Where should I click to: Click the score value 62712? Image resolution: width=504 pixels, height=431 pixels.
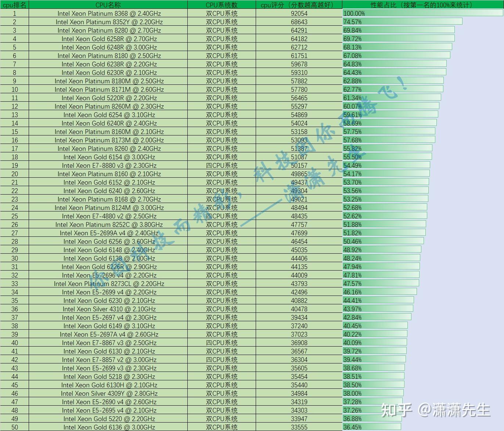299,47
